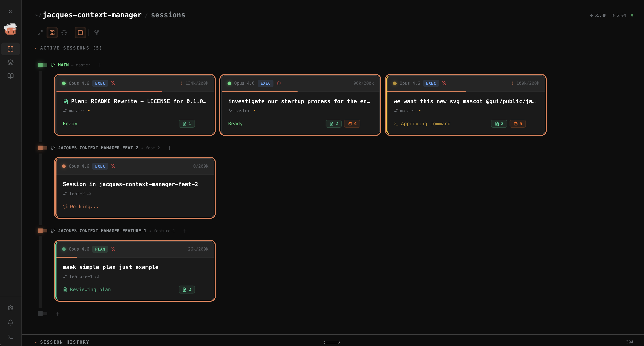Viewport: 644px width, 346px height.
Task: Click the plus to add new worktree
Action: tap(57, 314)
